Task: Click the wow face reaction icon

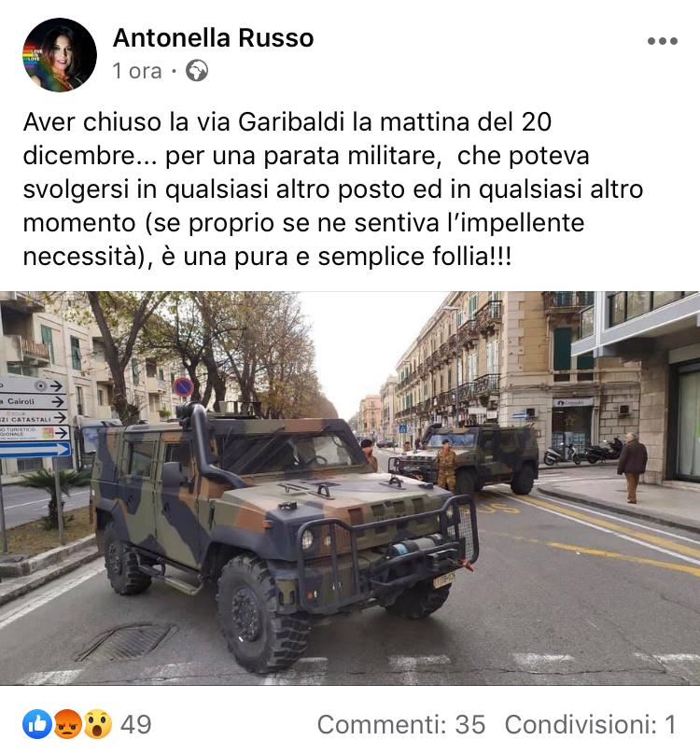Action: [x=97, y=724]
